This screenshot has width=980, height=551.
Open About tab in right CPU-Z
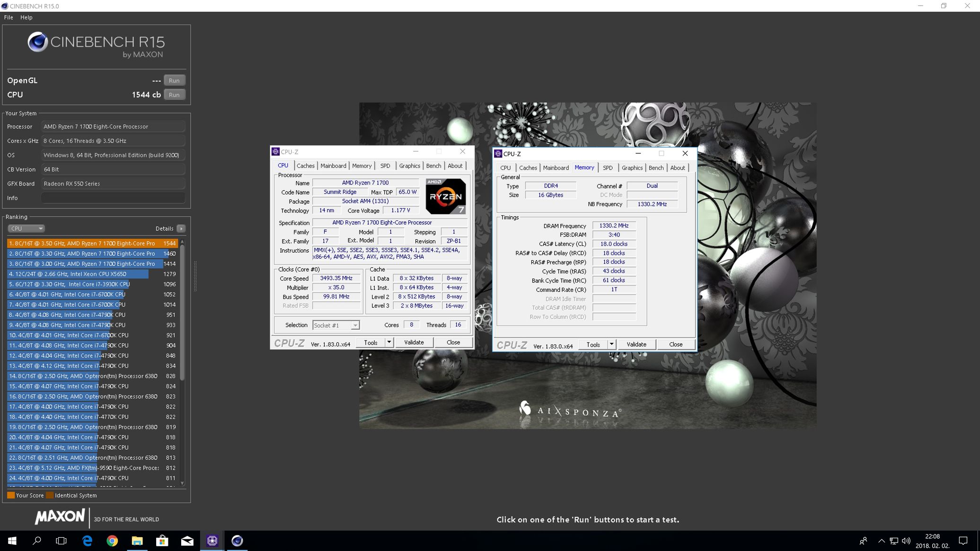pyautogui.click(x=678, y=168)
